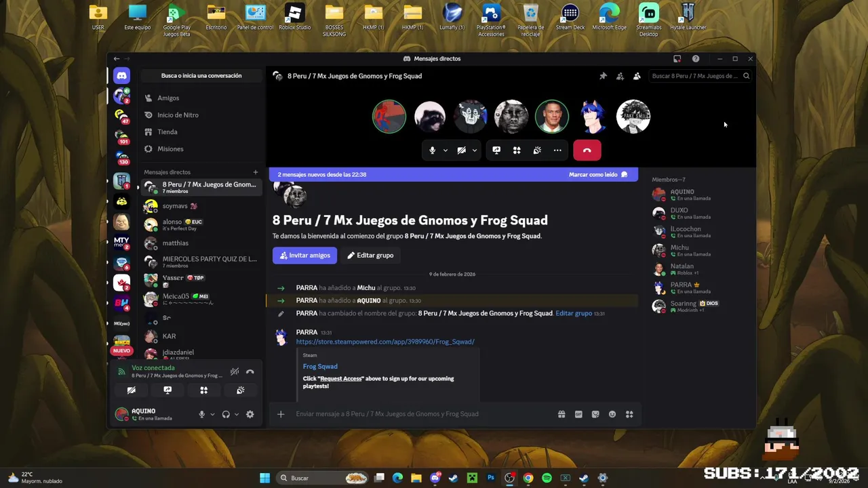Click attach file plus button in message bar
The height and width of the screenshot is (488, 868).
point(281,414)
